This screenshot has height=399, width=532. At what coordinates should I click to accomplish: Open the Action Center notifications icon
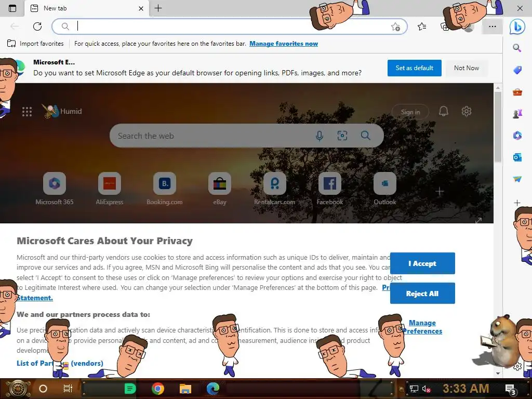511,389
